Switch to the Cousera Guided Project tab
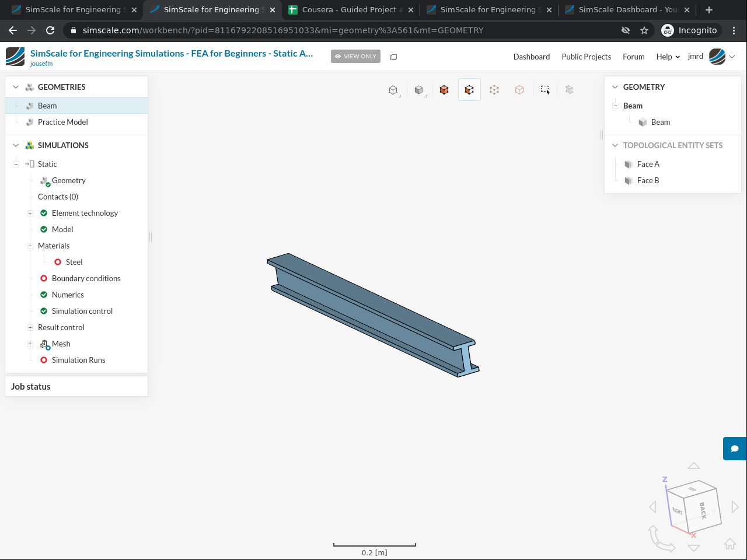The width and height of the screenshot is (747, 560). coord(349,10)
